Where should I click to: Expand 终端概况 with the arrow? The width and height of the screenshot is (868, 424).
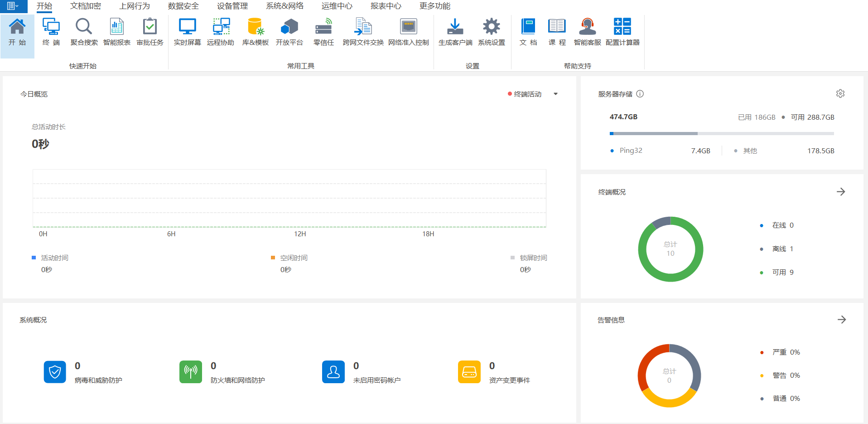(841, 192)
